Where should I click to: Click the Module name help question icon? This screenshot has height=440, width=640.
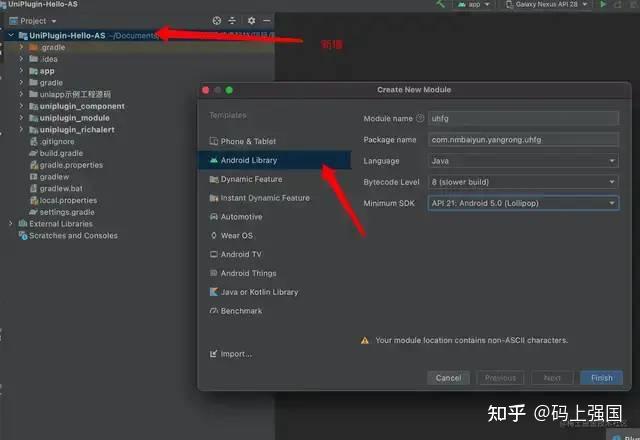click(420, 118)
